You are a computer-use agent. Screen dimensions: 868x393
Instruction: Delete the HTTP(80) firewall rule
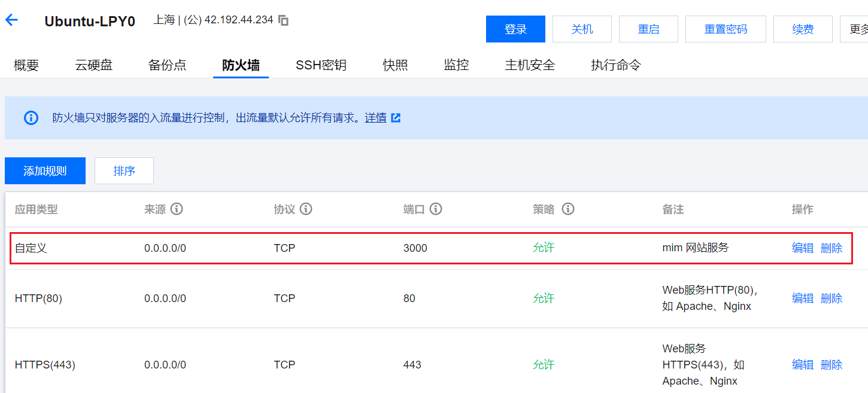(x=831, y=298)
